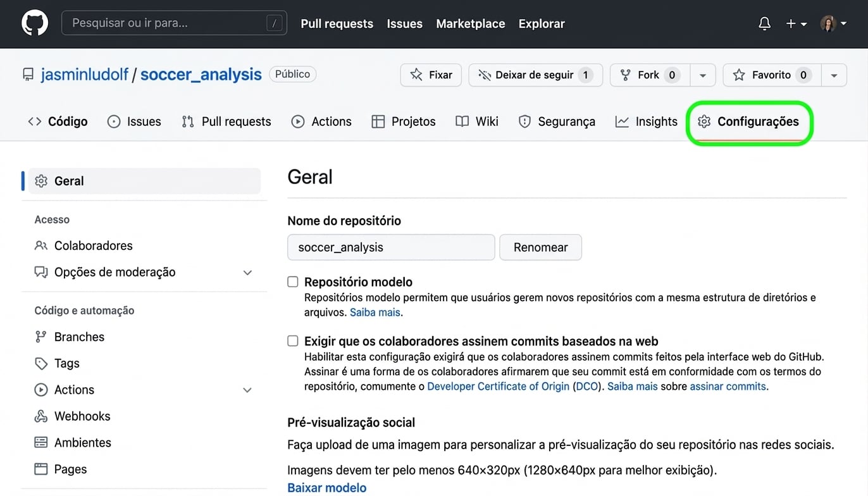
Task: Click the branch icon beside Branches
Action: coord(41,337)
